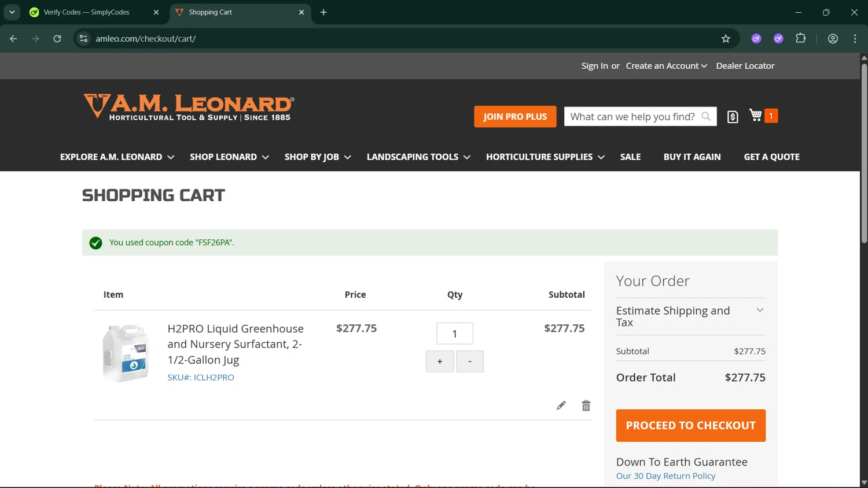
Task: Edit cart item with the pencil icon
Action: (x=561, y=405)
